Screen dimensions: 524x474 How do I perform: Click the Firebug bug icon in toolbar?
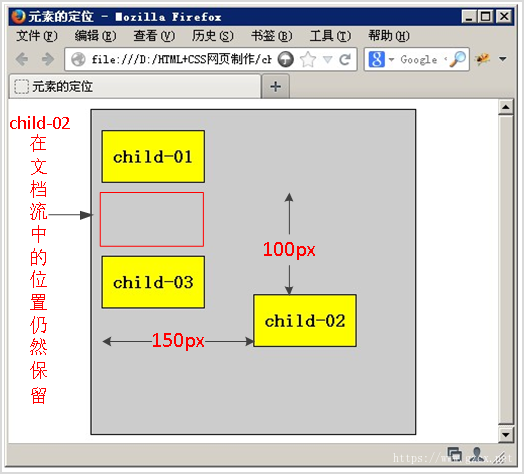(482, 59)
